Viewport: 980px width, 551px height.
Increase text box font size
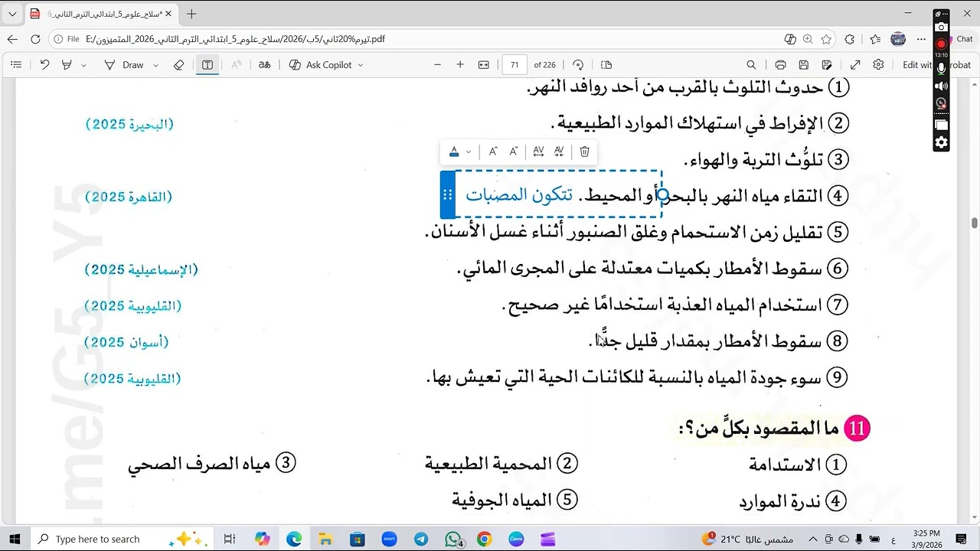pyautogui.click(x=493, y=152)
